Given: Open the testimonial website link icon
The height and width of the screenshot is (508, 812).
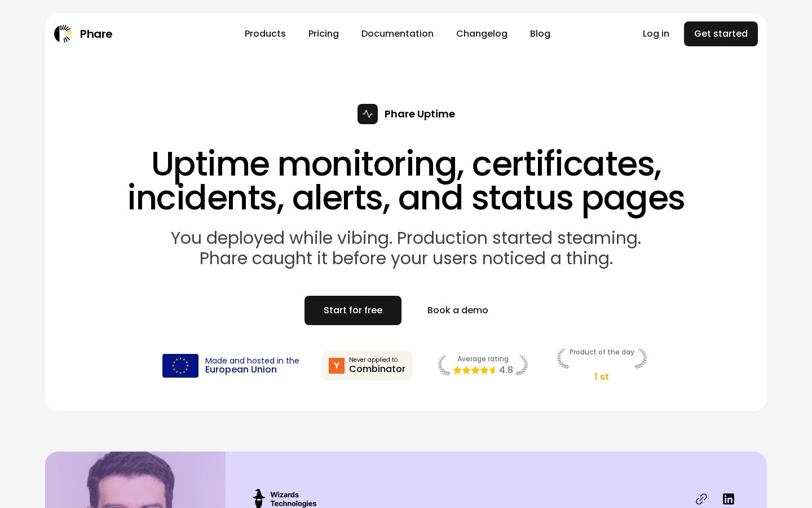Looking at the screenshot, I should tap(701, 499).
